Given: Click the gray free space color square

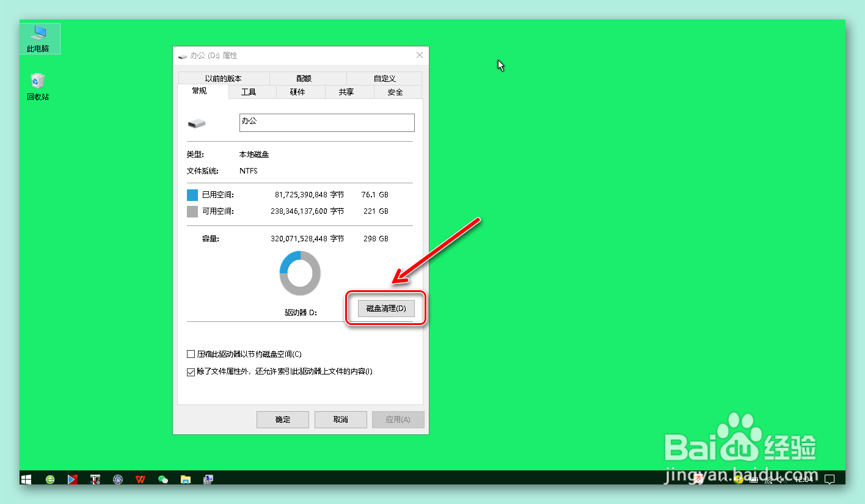Looking at the screenshot, I should click(x=192, y=211).
